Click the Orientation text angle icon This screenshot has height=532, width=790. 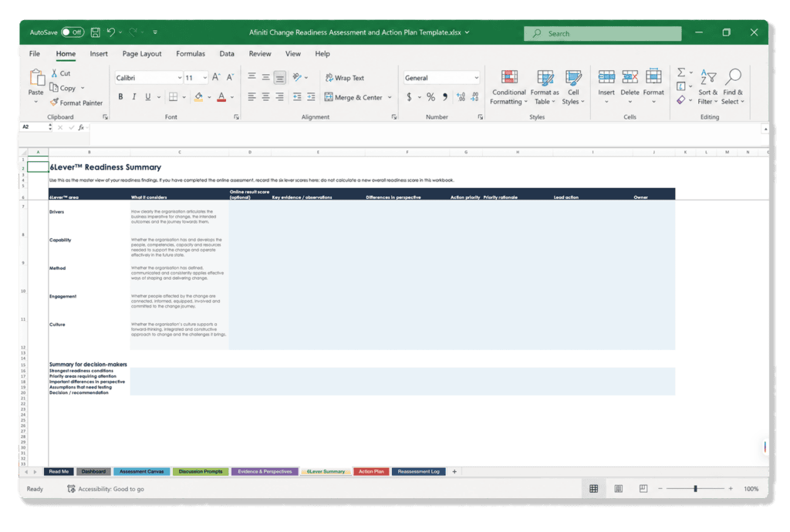pyautogui.click(x=297, y=77)
